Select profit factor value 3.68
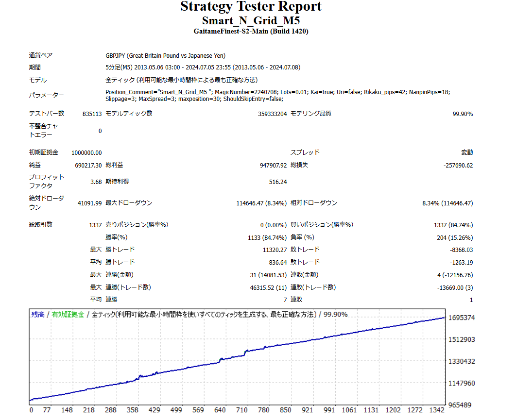The image size is (516, 420). [x=96, y=182]
